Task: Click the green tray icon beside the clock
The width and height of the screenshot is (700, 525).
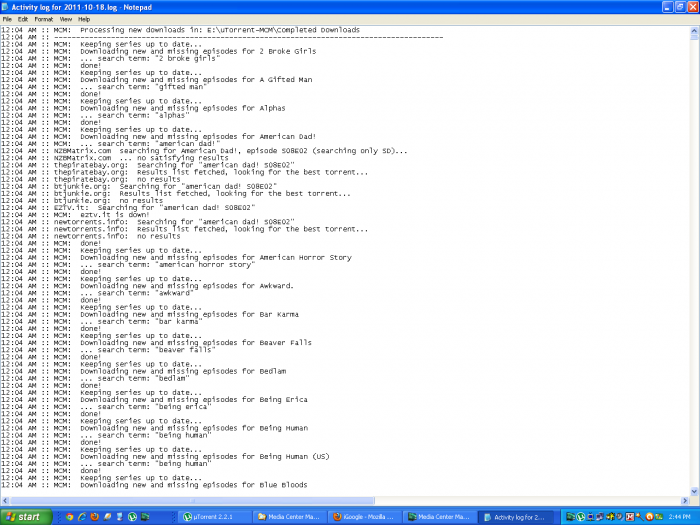Action: 659,517
